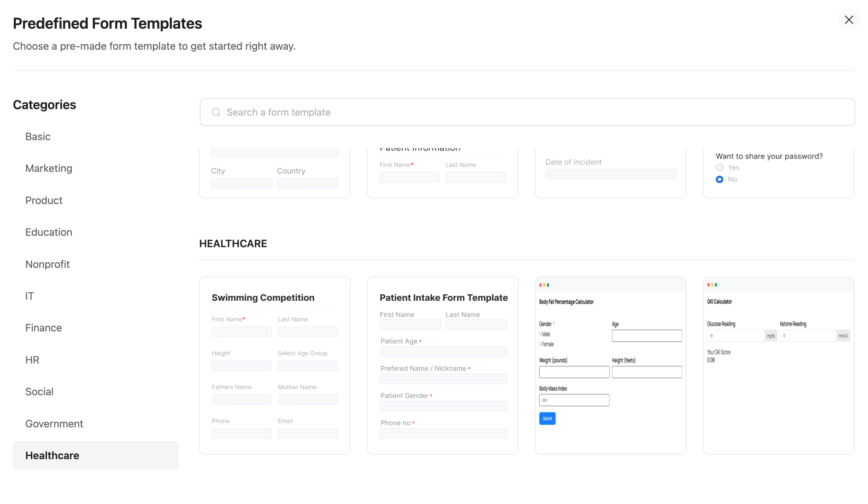Choose Female in the Body Fat calculator
The image size is (868, 504).
(x=540, y=344)
